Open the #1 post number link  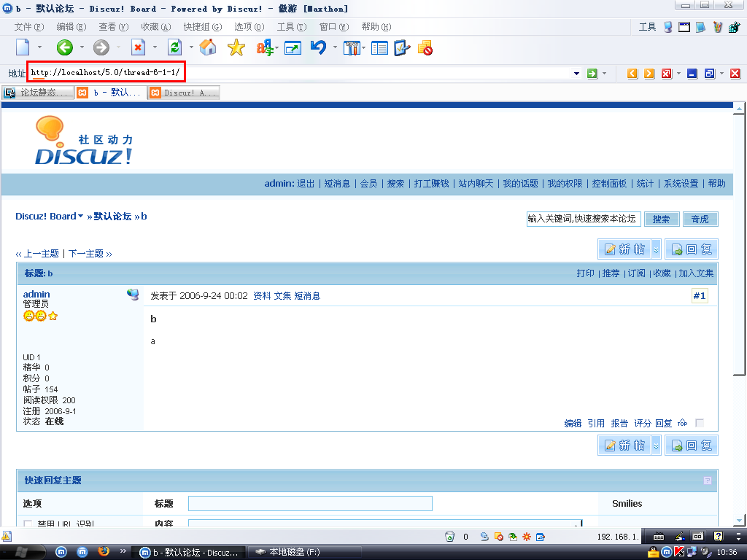(x=700, y=296)
